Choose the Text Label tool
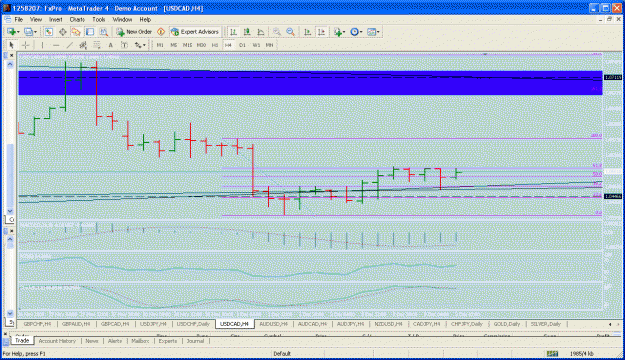 124,45
